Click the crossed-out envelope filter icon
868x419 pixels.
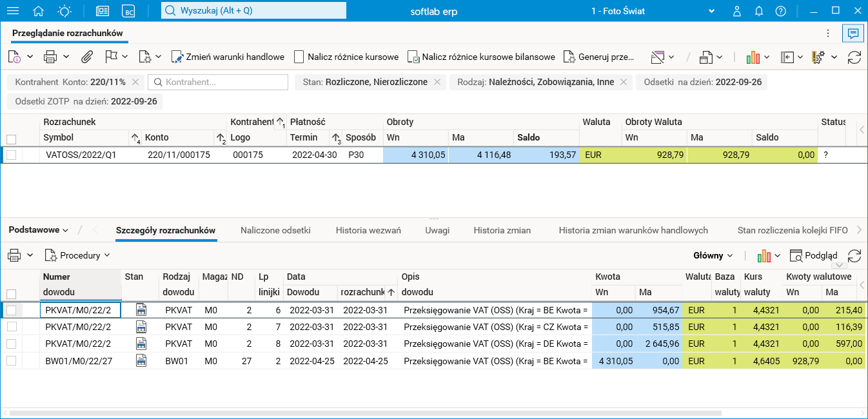coord(657,57)
